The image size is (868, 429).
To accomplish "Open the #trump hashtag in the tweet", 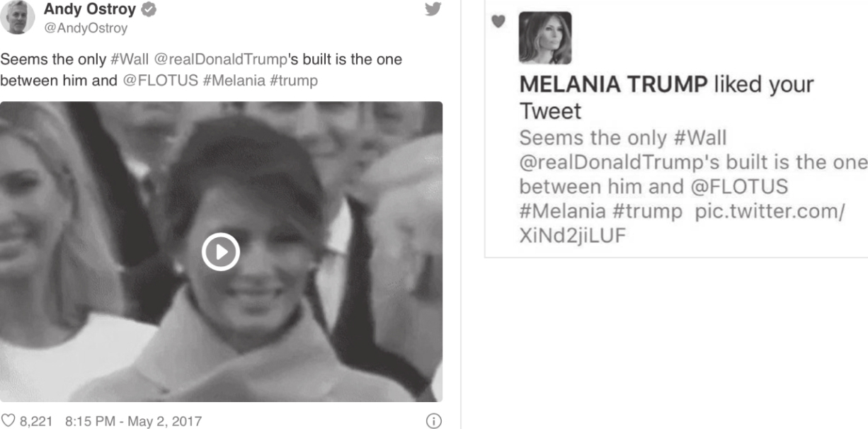I will tap(294, 81).
